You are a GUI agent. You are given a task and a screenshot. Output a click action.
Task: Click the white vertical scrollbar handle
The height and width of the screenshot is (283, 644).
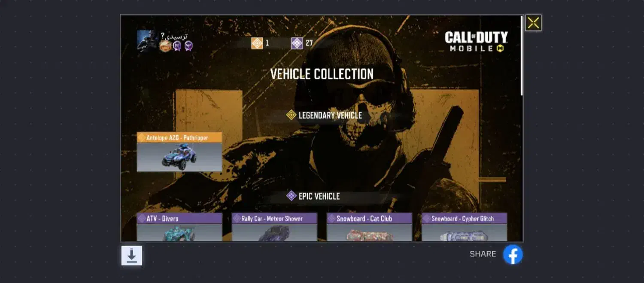tap(522, 56)
